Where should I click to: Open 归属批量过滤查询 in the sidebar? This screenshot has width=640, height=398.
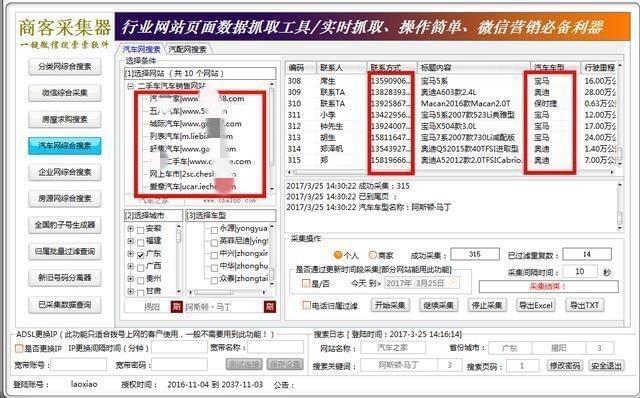point(64,251)
